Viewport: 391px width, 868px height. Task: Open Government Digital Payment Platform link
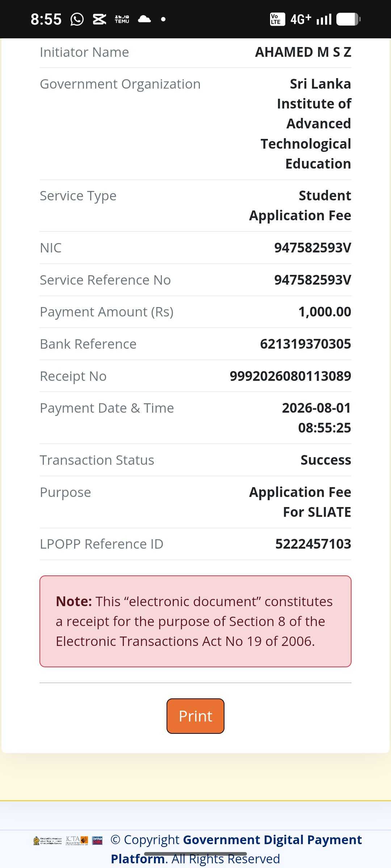point(236,849)
